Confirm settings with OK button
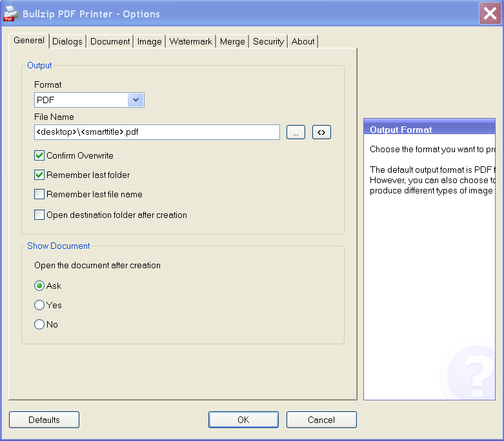 243,420
